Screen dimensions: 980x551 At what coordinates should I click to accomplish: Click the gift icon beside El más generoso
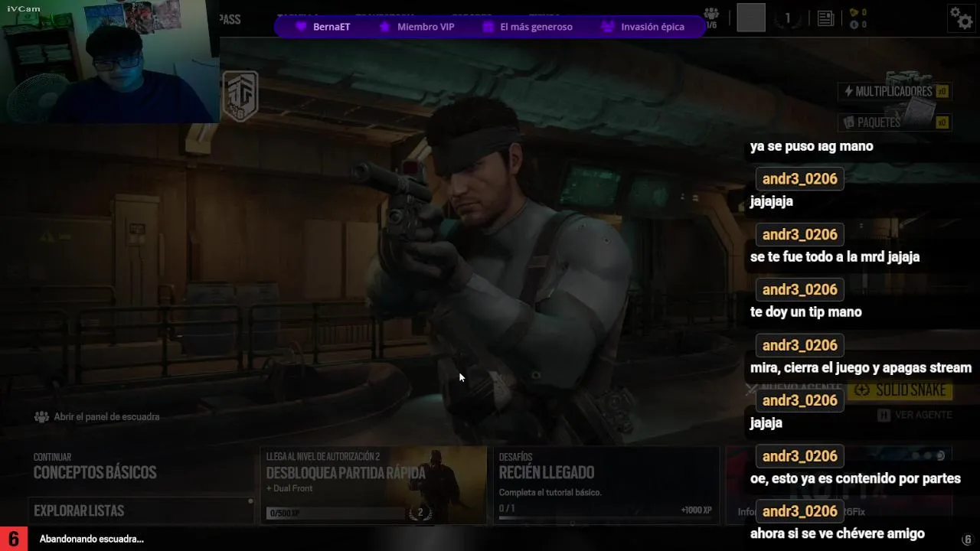[488, 27]
